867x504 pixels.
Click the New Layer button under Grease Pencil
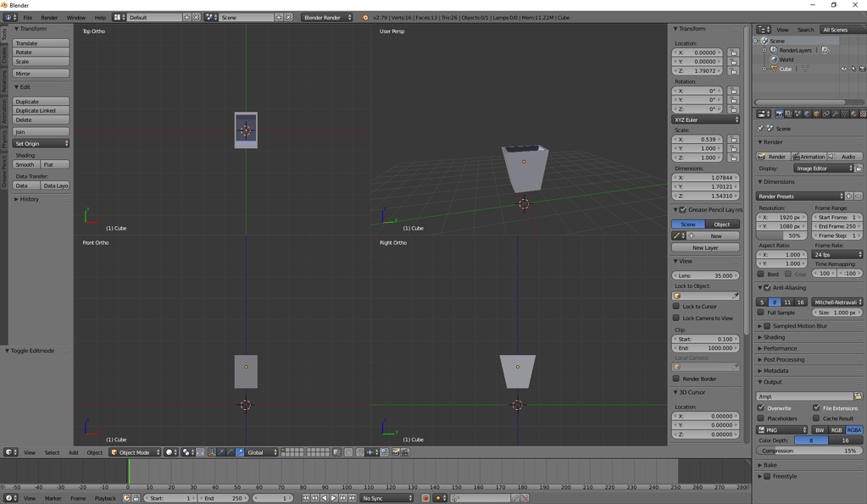tap(706, 246)
